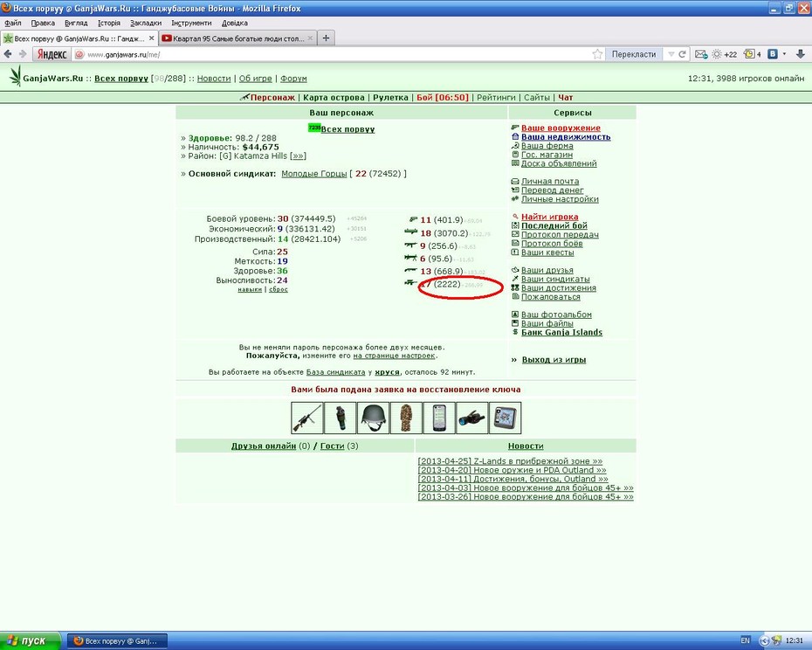Open Найти игрока link
812x650 pixels.
550,217
